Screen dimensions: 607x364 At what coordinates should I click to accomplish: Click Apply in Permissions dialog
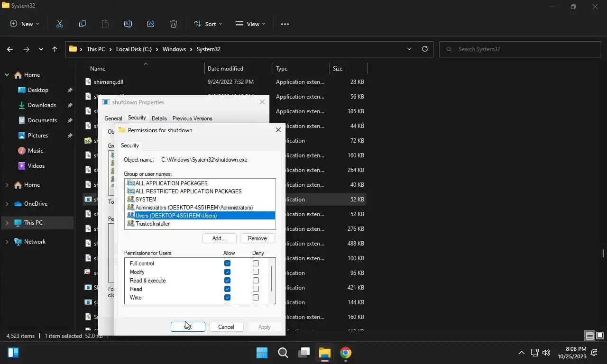[x=265, y=327]
